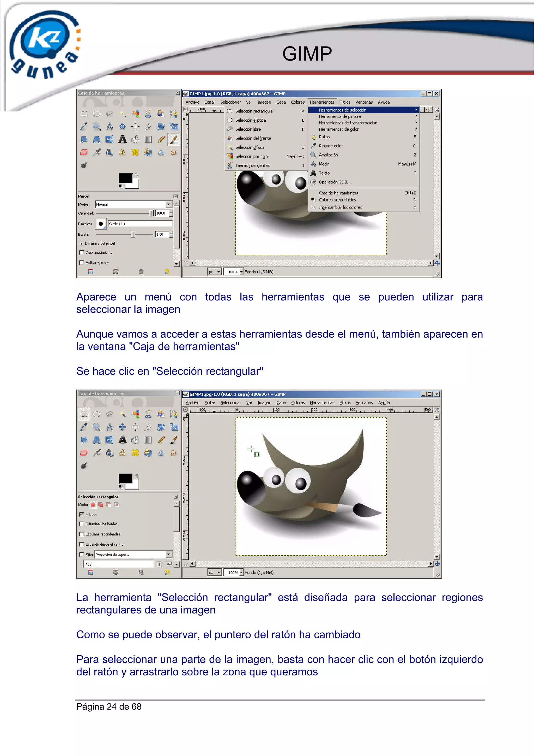Select Blur/Sharpen drop tool in lower toolbox
534x756 pixels.
click(x=161, y=453)
